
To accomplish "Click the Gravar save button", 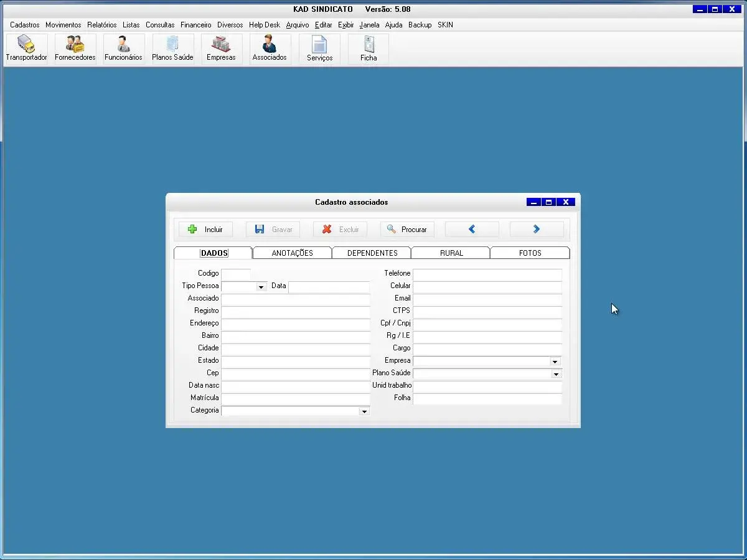I will (x=273, y=230).
